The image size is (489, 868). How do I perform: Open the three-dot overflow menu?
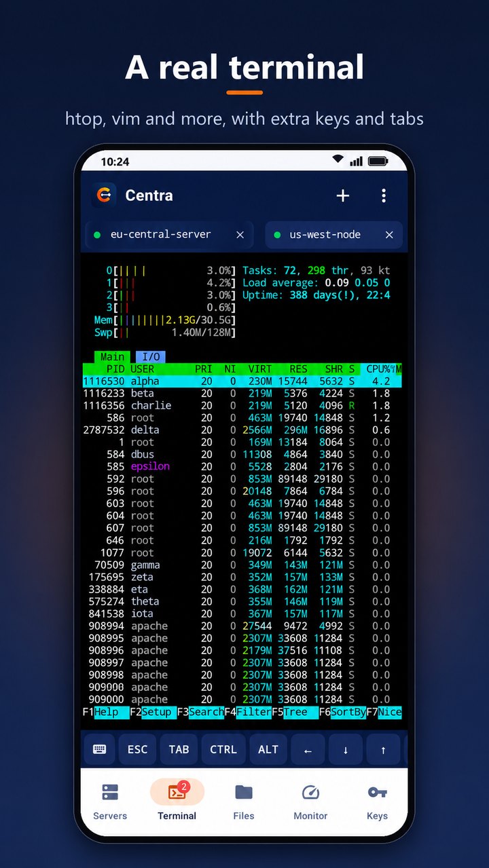pos(384,195)
